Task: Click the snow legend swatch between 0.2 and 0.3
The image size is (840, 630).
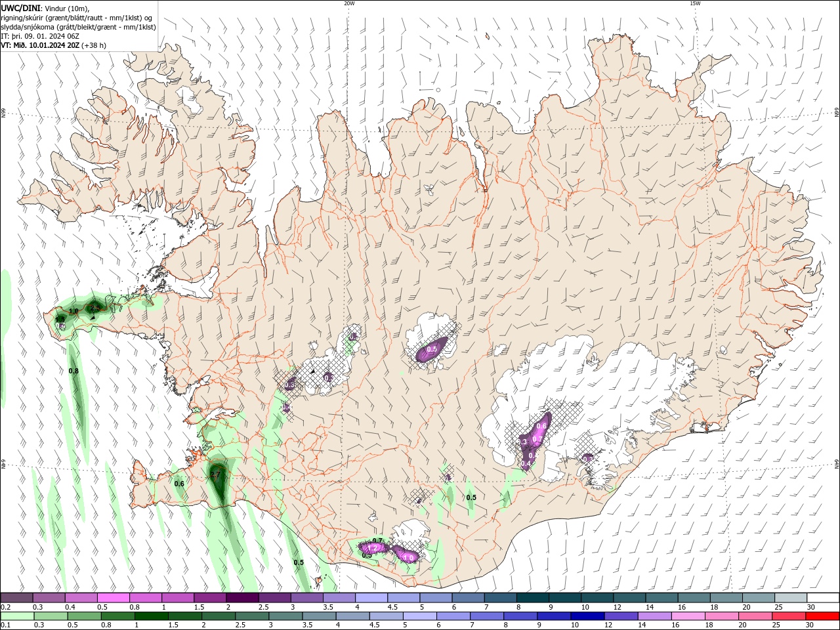Action: tap(16, 598)
